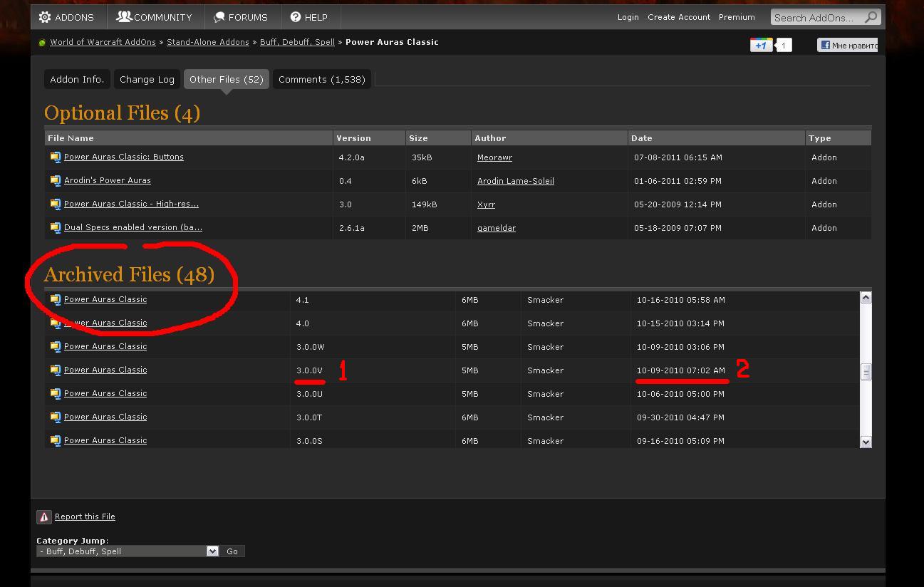Screen dimensions: 924x587
Task: Open archived Power Auras Classic 3.0.0T
Action: (x=105, y=417)
